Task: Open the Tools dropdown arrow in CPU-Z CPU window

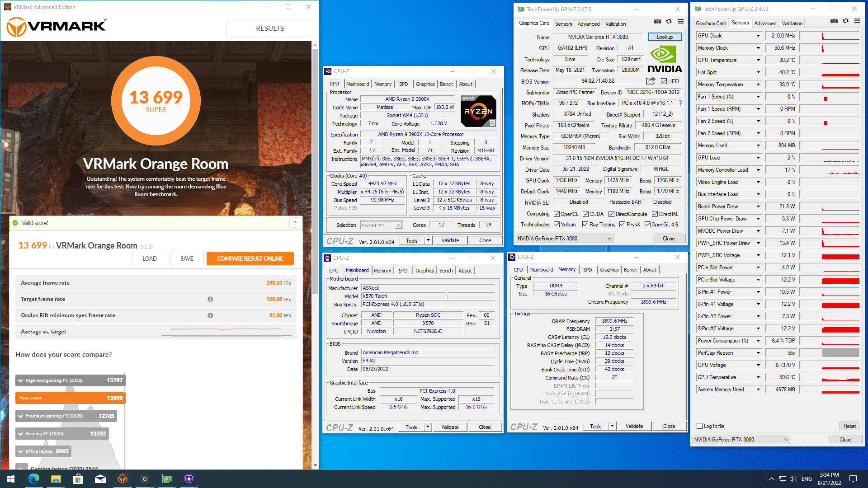Action: coord(428,240)
